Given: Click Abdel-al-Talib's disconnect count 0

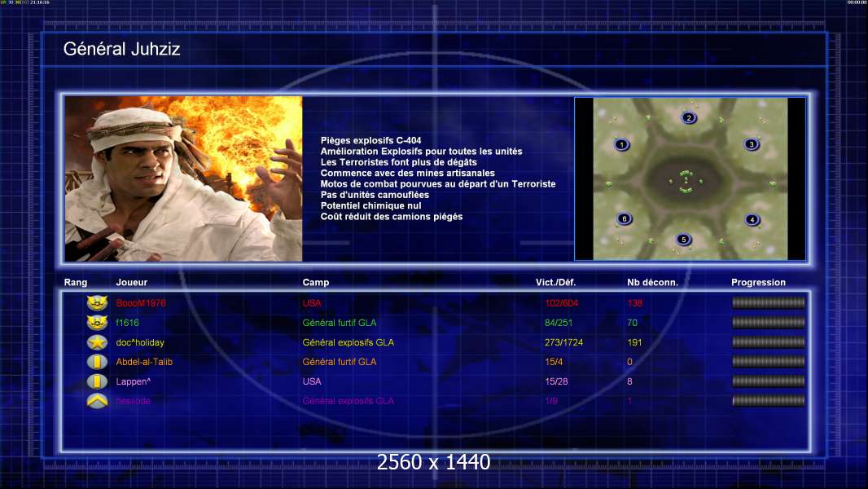Looking at the screenshot, I should [x=629, y=362].
